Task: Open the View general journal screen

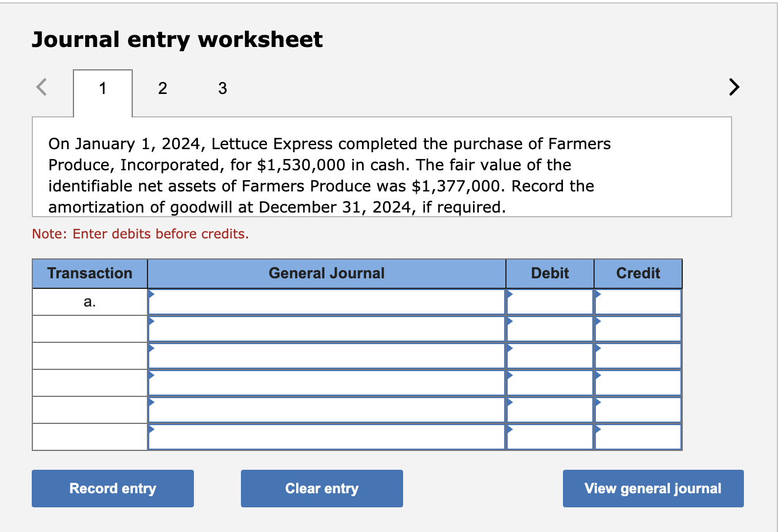Action: [652, 488]
